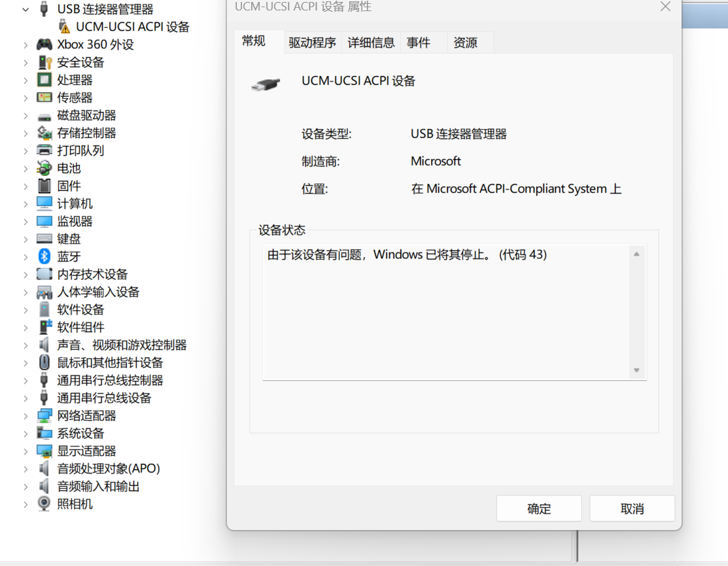The width and height of the screenshot is (728, 566).
Task: Click the Xbox 360 外设 gamepad icon
Action: click(44, 44)
